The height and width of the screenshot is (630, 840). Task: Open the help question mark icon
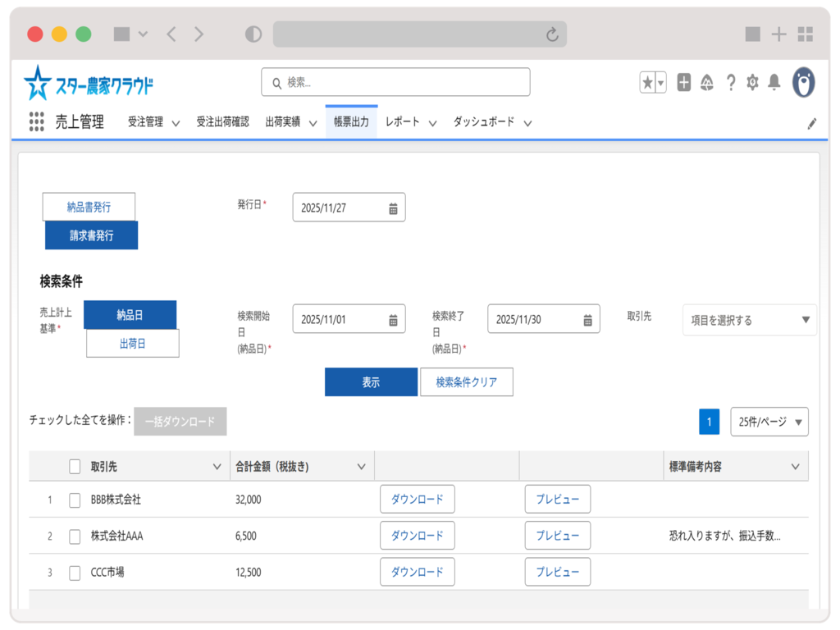click(730, 82)
